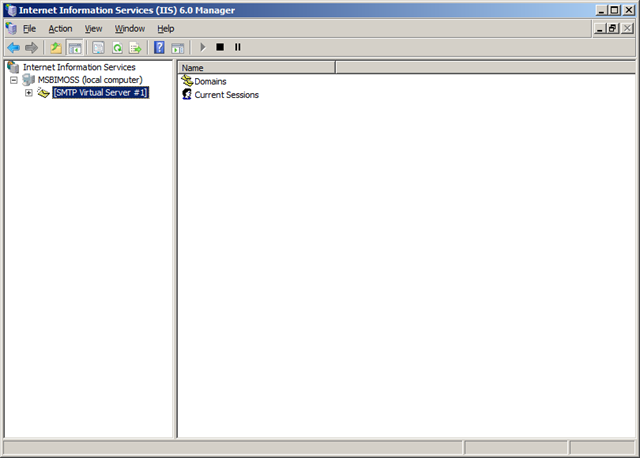Image resolution: width=640 pixels, height=458 pixels.
Task: Open the View menu
Action: click(x=93, y=29)
